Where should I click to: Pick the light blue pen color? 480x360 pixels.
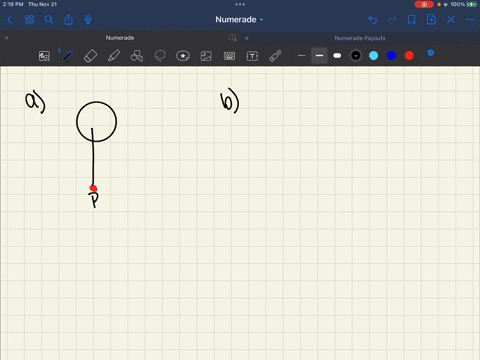click(x=374, y=56)
